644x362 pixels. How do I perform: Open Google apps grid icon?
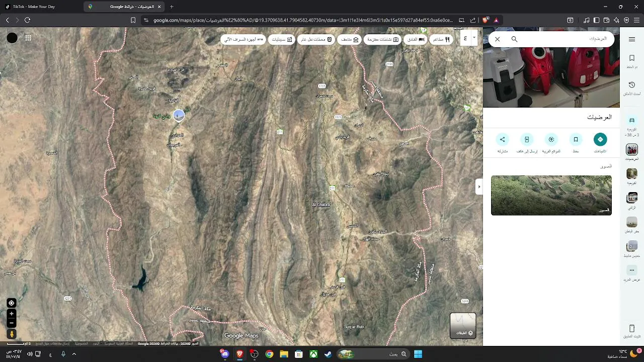click(28, 38)
